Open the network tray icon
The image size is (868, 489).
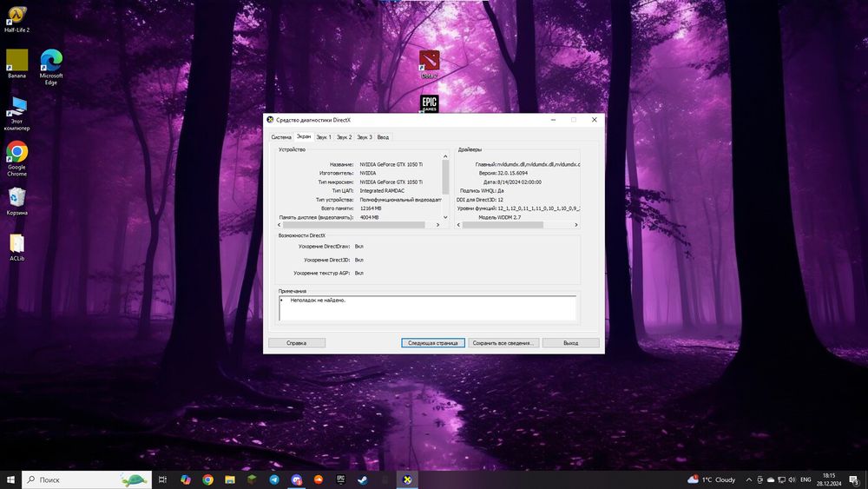781,479
